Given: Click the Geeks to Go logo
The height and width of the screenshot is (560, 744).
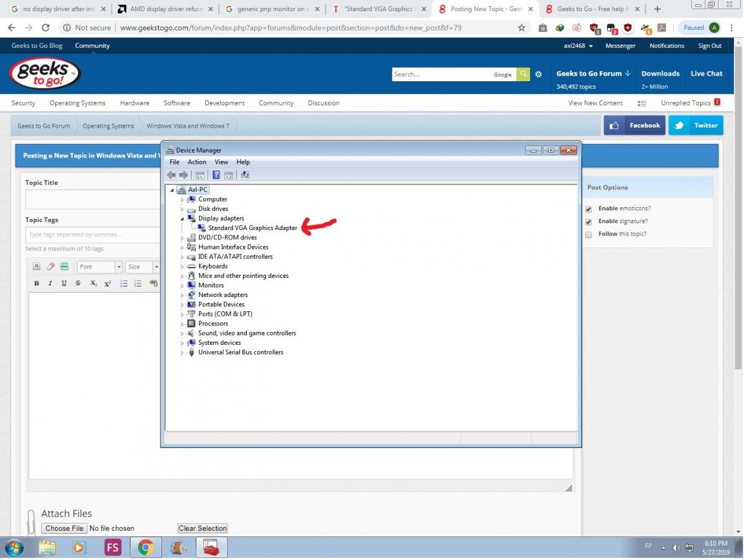Looking at the screenshot, I should point(45,74).
